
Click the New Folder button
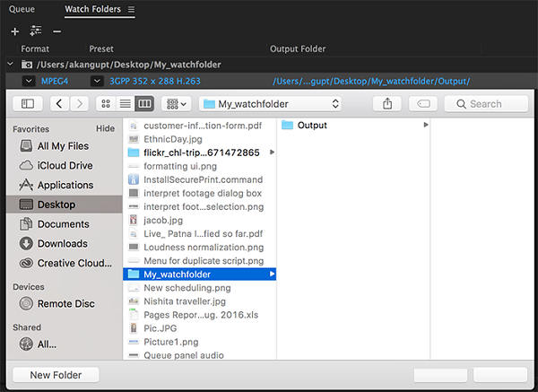pos(56,375)
